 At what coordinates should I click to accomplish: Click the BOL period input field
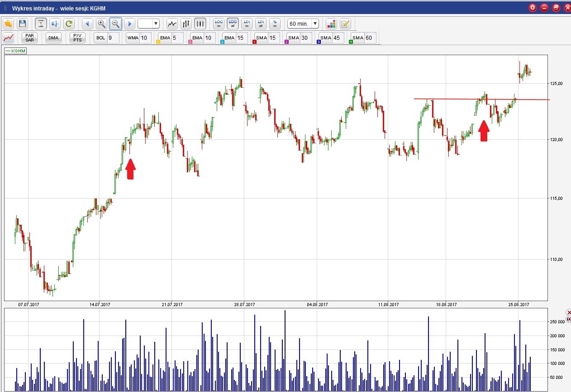pos(113,38)
